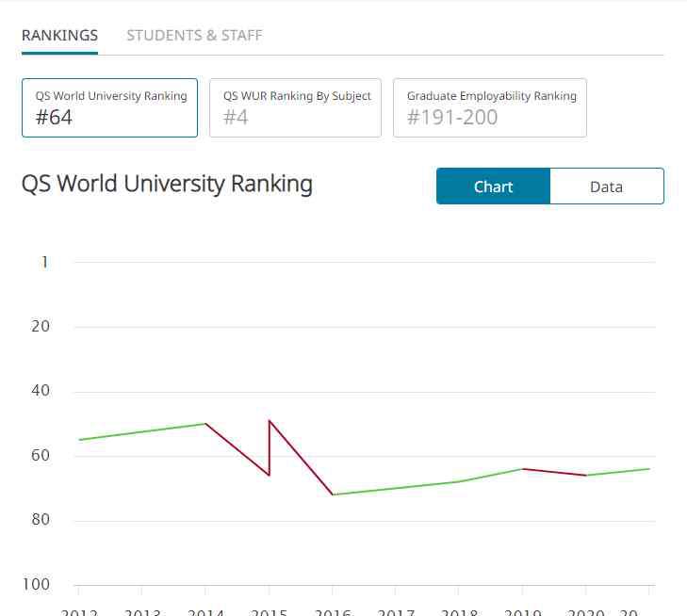Image resolution: width=687 pixels, height=616 pixels.
Task: Click the QS World University Ranking heading
Action: pyautogui.click(x=167, y=184)
